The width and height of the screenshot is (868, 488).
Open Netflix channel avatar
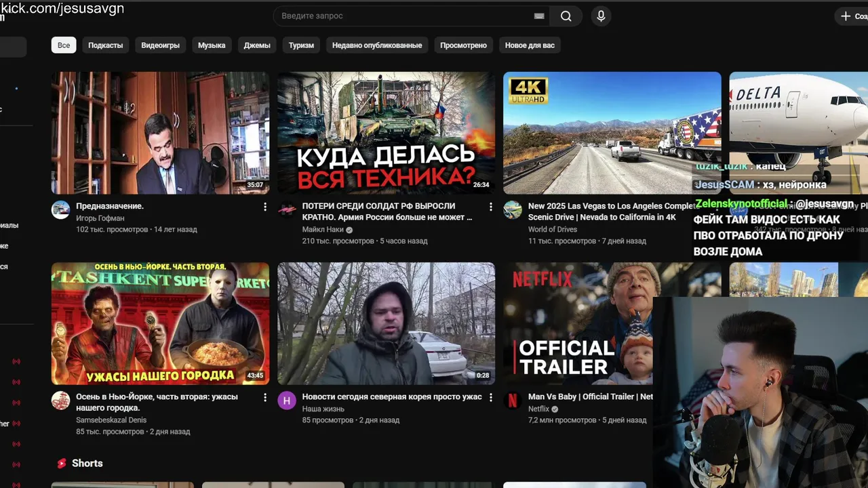pos(513,400)
